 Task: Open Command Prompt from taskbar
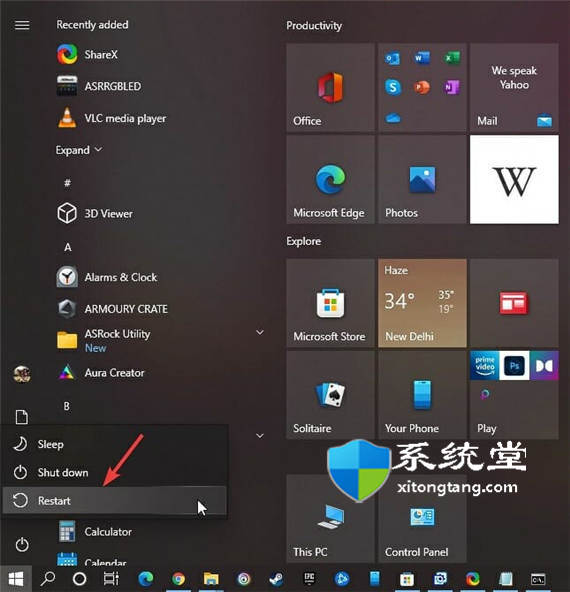[x=538, y=579]
